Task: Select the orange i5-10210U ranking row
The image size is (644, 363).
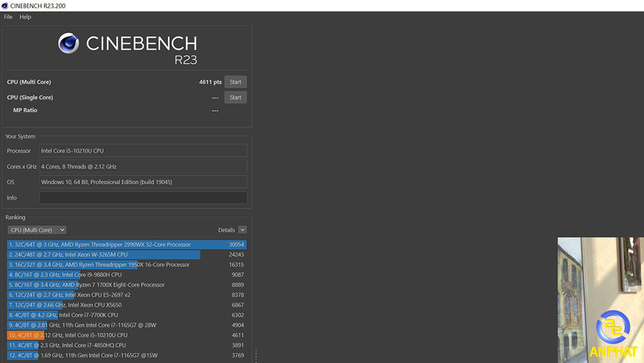Action: 126,335
